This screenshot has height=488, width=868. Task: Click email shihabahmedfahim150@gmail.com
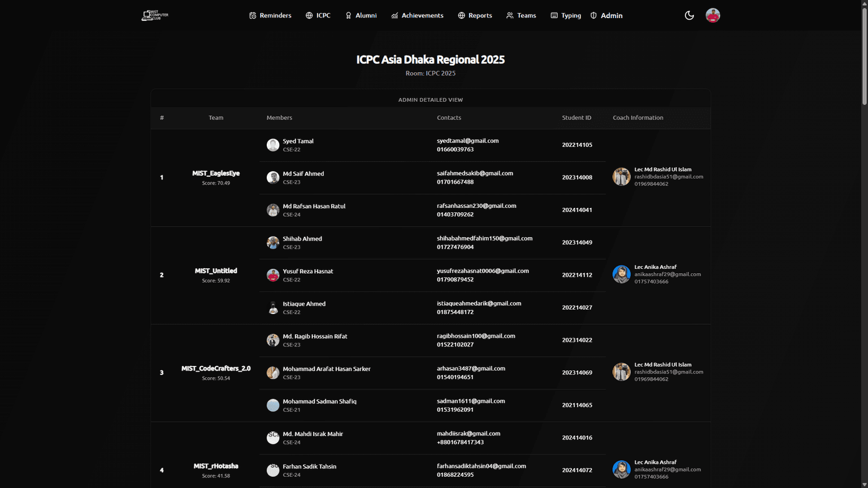484,238
